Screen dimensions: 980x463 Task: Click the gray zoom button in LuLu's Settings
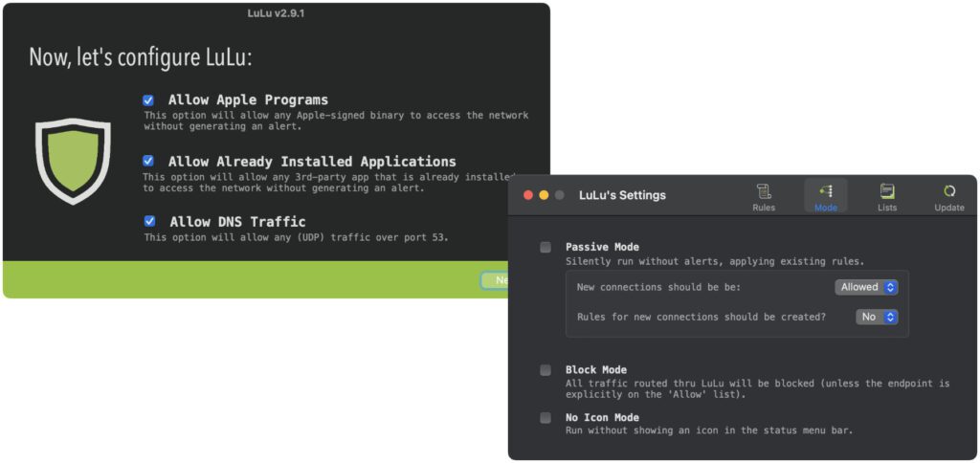click(560, 195)
